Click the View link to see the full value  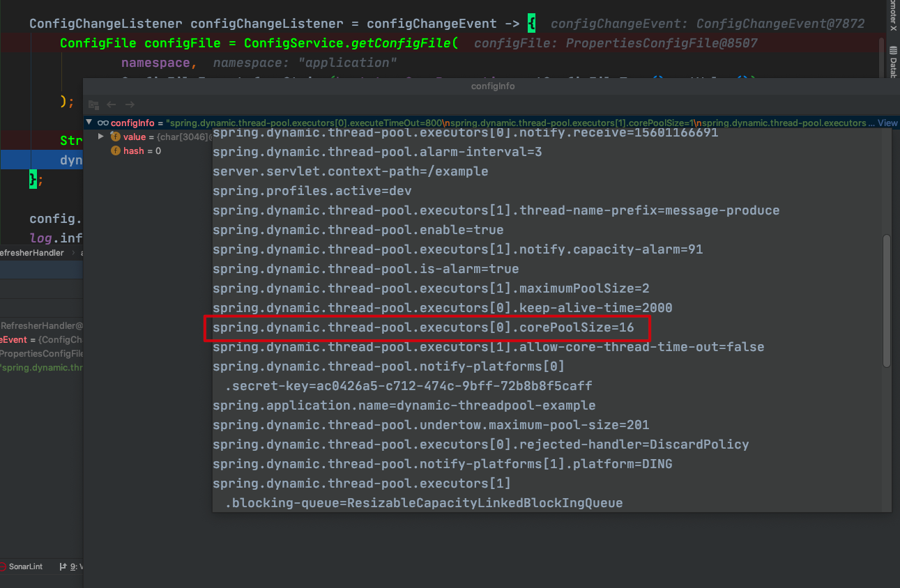887,123
